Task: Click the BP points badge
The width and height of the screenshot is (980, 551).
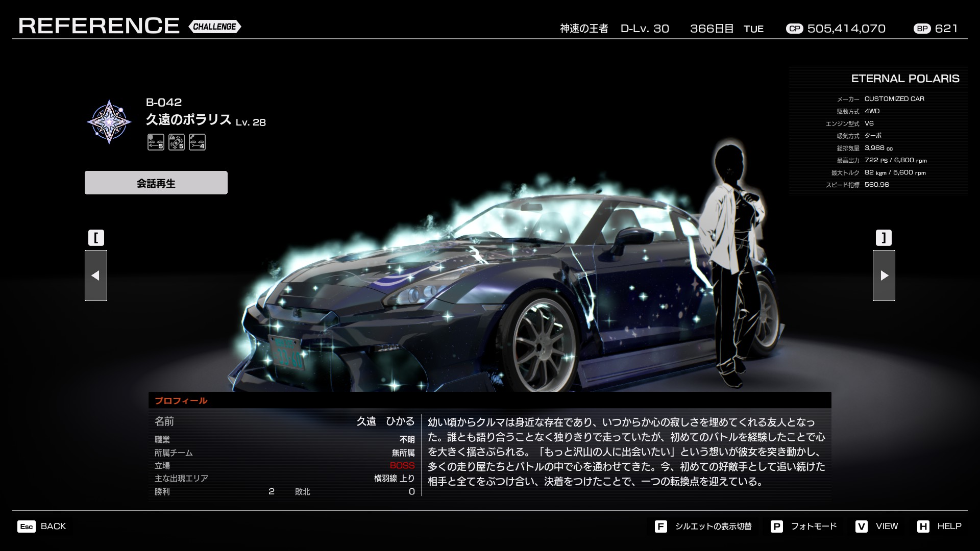Action: click(922, 29)
